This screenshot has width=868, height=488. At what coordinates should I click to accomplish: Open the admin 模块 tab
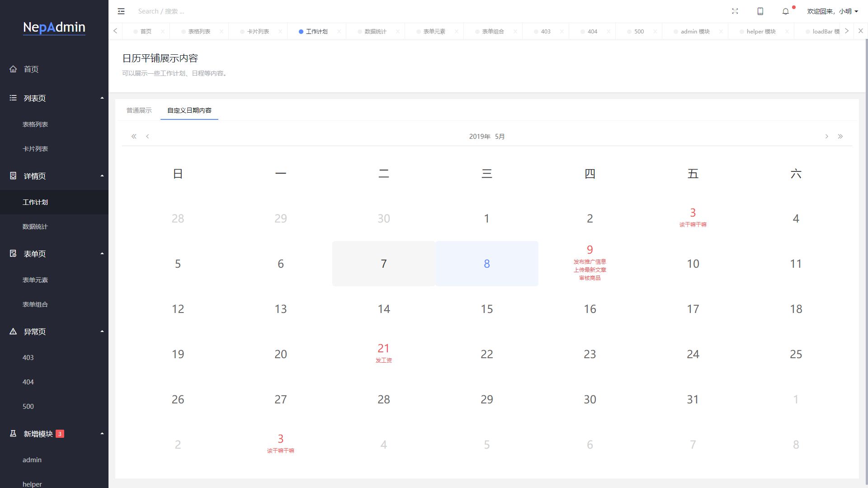pyautogui.click(x=695, y=32)
